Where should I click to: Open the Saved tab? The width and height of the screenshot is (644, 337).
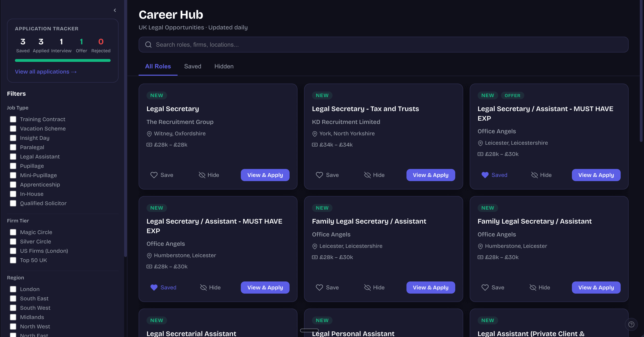click(x=192, y=66)
